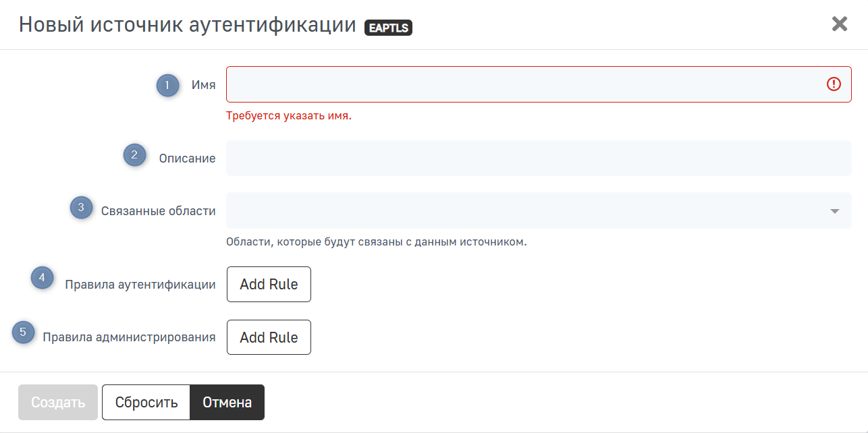Click the step 1 badge beside Имя
868x433 pixels.
click(168, 85)
